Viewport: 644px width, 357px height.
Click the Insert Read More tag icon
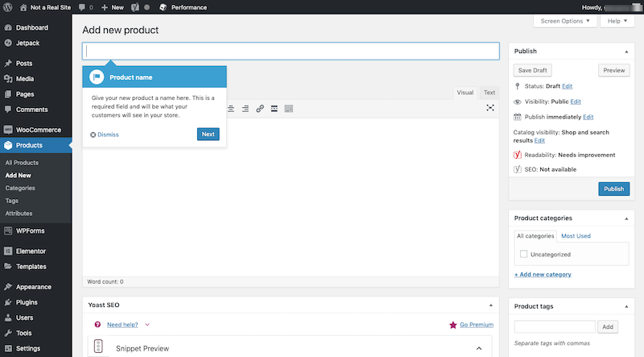pyautogui.click(x=275, y=108)
